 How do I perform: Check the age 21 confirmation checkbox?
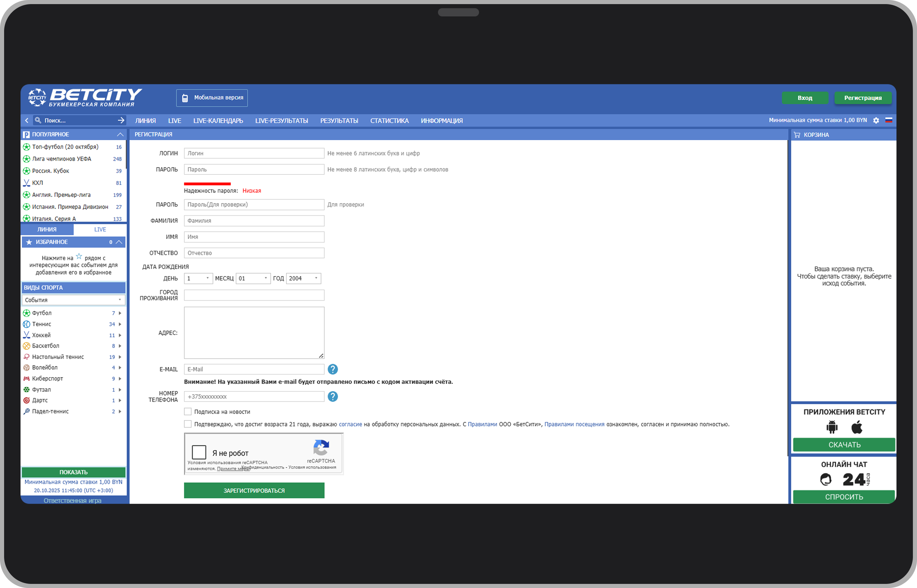[x=188, y=424]
